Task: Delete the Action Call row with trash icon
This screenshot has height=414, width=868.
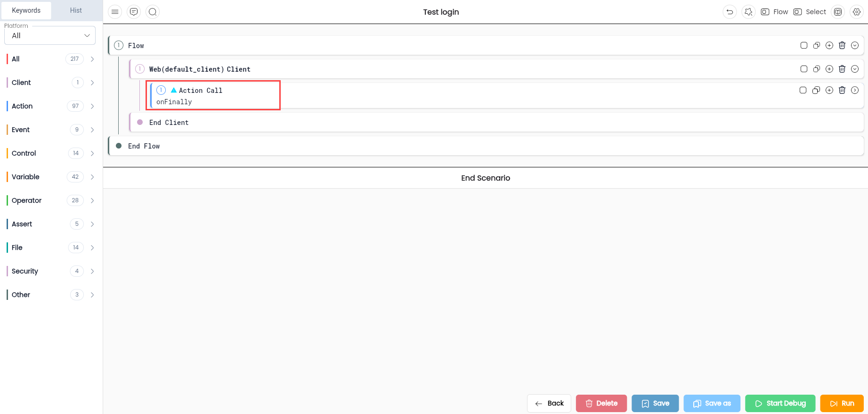Action: pyautogui.click(x=842, y=90)
